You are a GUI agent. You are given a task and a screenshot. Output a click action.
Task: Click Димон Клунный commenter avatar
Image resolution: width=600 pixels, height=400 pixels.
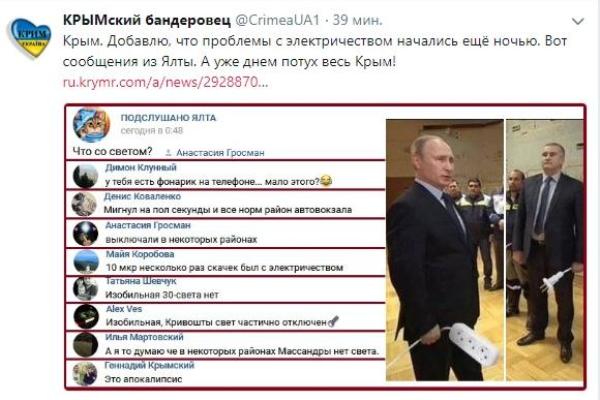coord(85,176)
